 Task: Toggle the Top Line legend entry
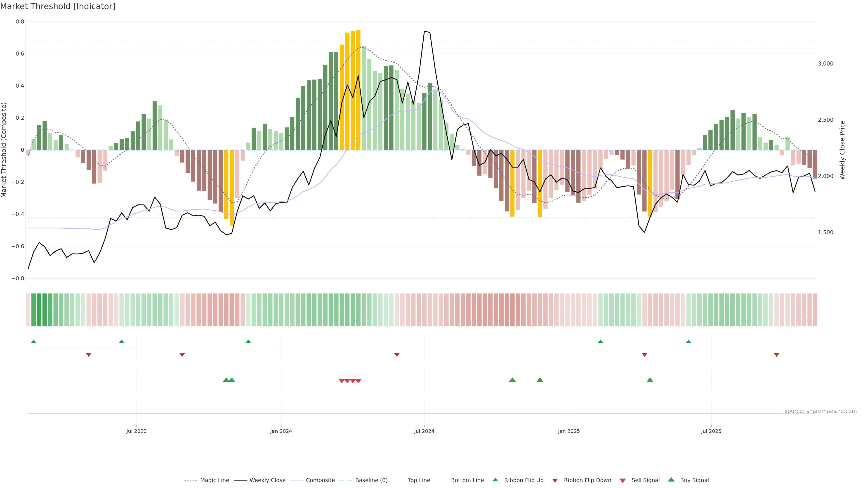[x=419, y=480]
